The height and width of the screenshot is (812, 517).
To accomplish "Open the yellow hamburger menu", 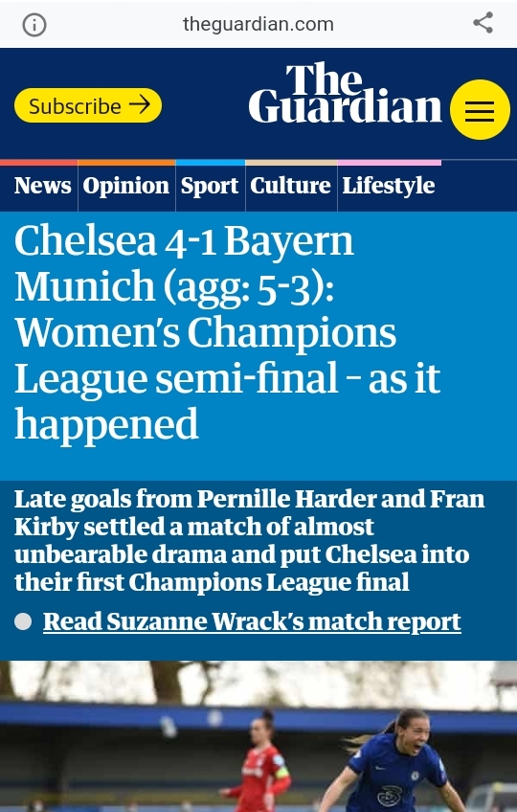I will 480,110.
